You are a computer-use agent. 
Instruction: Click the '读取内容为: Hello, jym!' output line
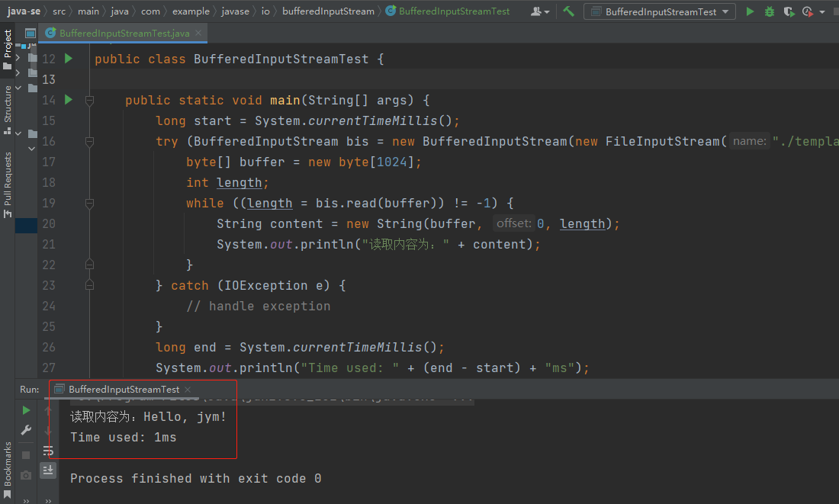(148, 416)
